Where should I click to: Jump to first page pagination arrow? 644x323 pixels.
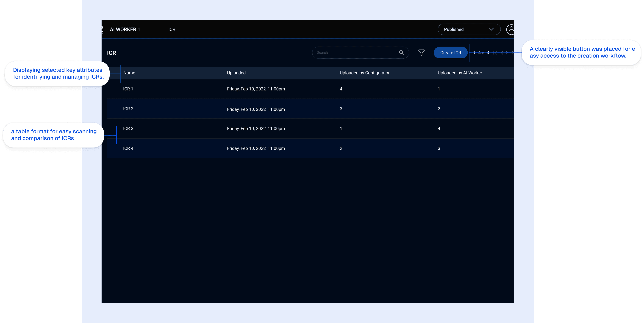click(495, 52)
